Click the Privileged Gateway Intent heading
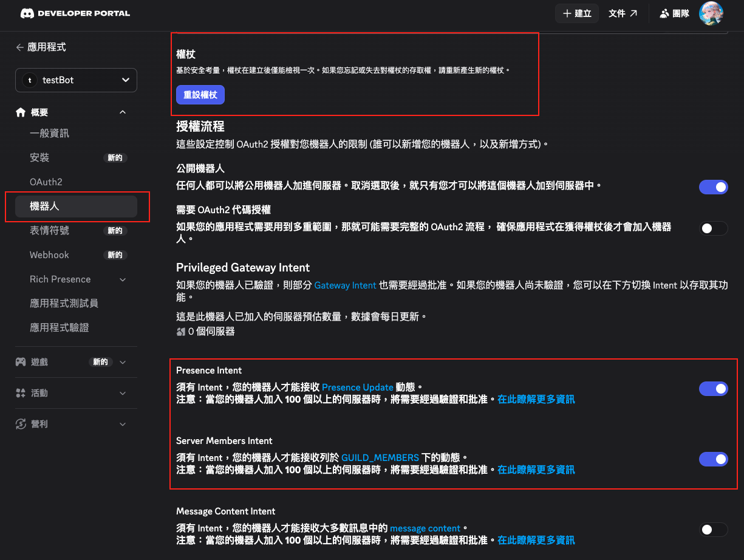 243,267
